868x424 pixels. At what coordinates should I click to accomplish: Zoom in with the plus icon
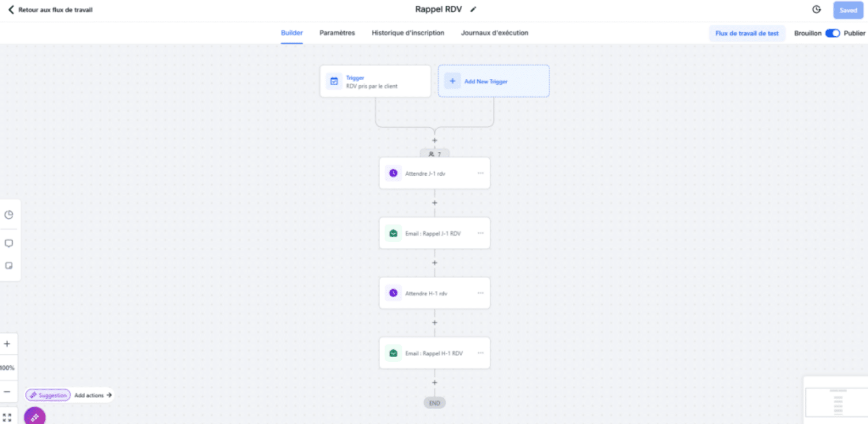pyautogui.click(x=7, y=344)
